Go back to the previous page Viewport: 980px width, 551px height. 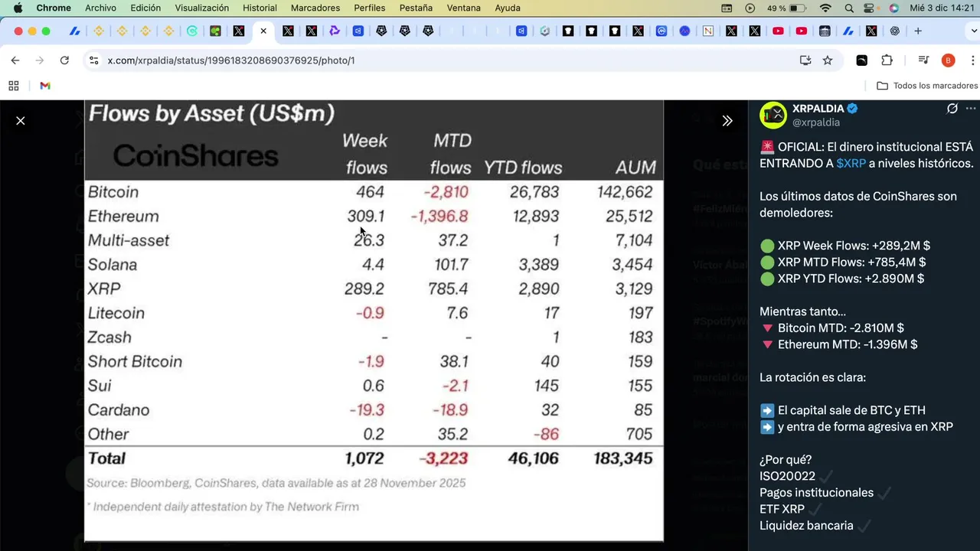15,60
